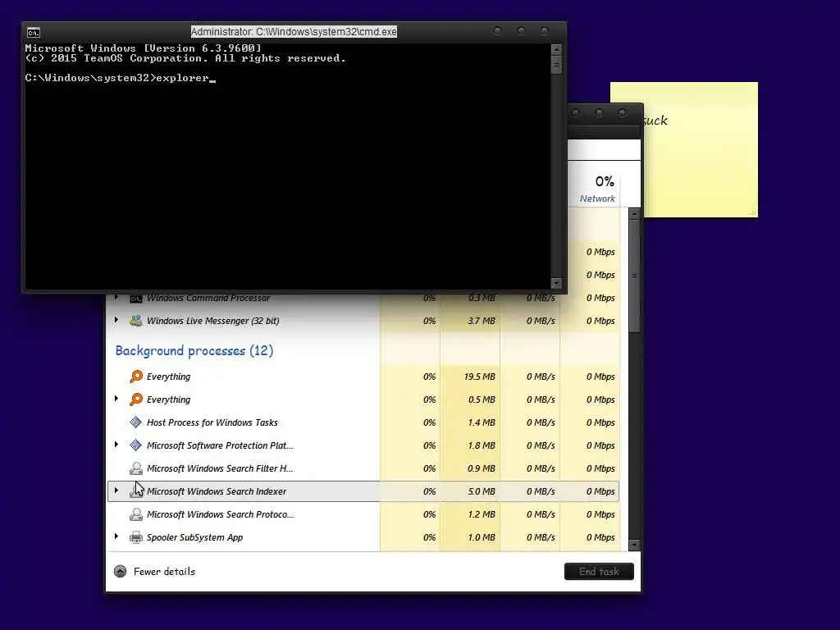This screenshot has width=840, height=630.
Task: Click the Search Protocol Host icon
Action: pos(136,515)
